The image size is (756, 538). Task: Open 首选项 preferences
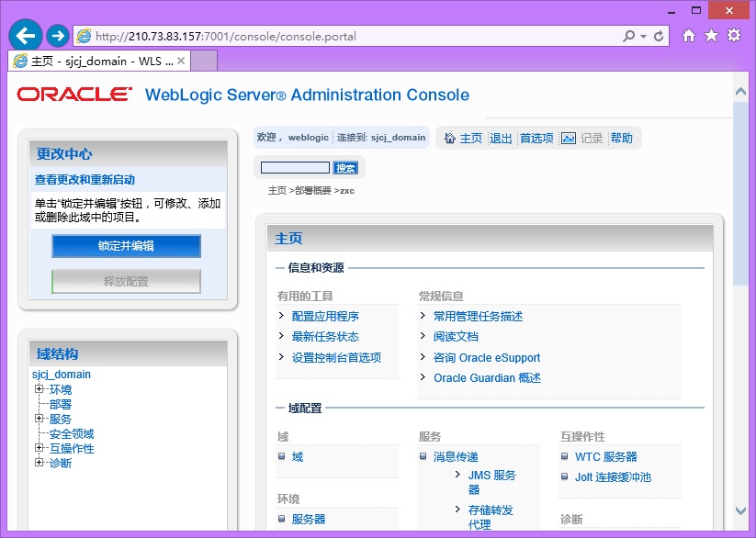point(536,139)
